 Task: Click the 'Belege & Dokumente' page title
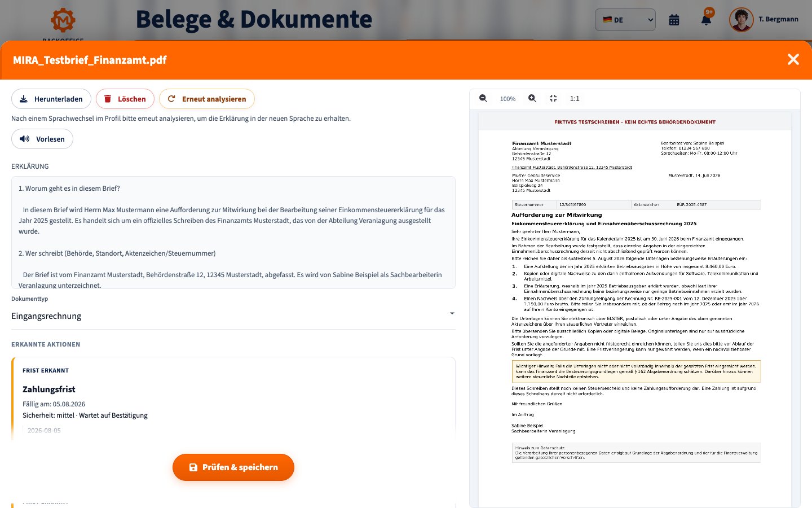pyautogui.click(x=254, y=19)
